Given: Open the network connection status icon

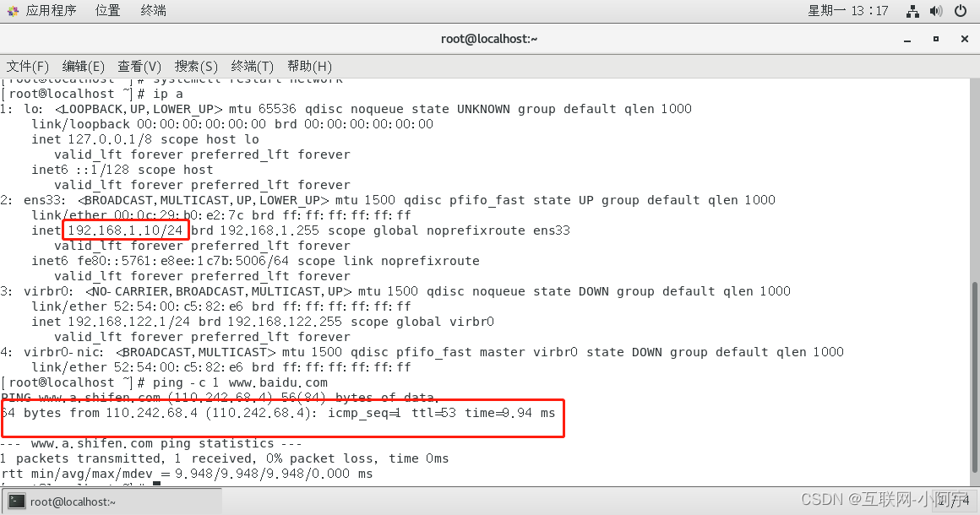Looking at the screenshot, I should [912, 11].
